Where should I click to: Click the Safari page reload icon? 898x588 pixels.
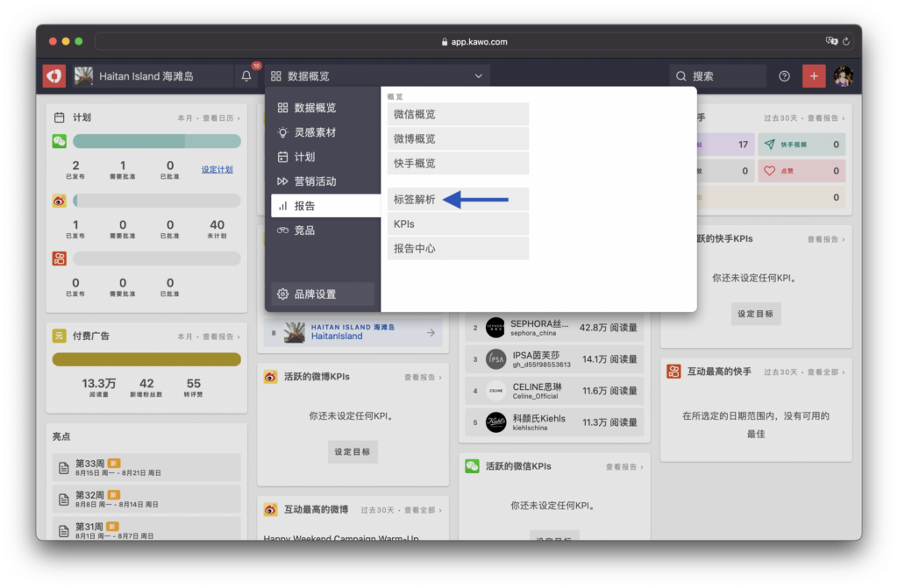pyautogui.click(x=846, y=41)
